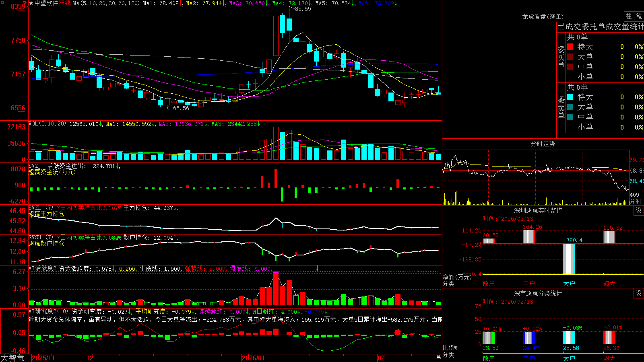Click the 活跃资金进出: -224.781 value
Viewport: 644px width, 362px height.
click(81, 166)
